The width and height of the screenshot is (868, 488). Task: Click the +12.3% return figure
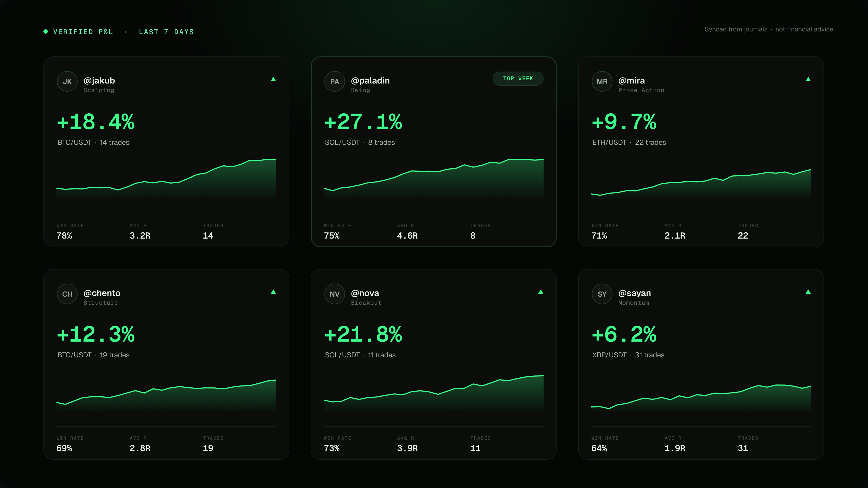click(x=96, y=334)
